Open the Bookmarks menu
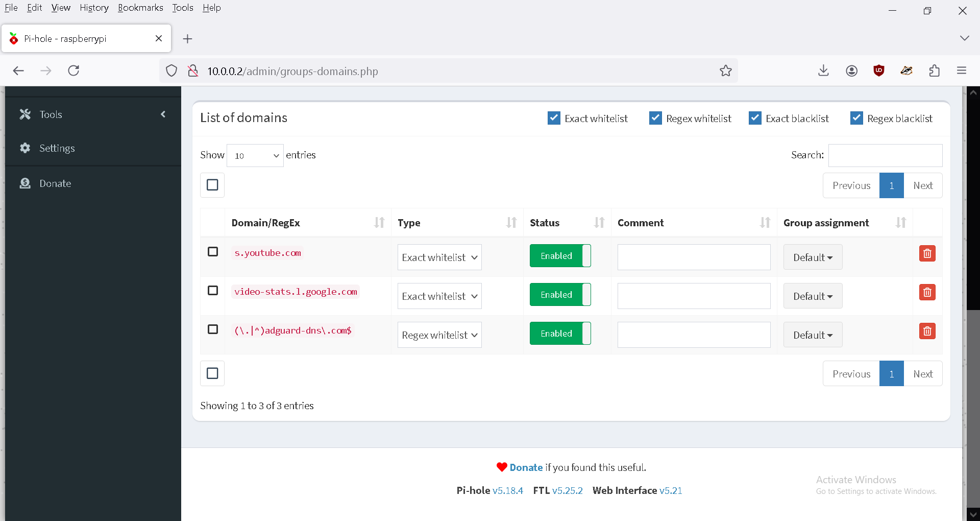The image size is (980, 521). click(140, 7)
